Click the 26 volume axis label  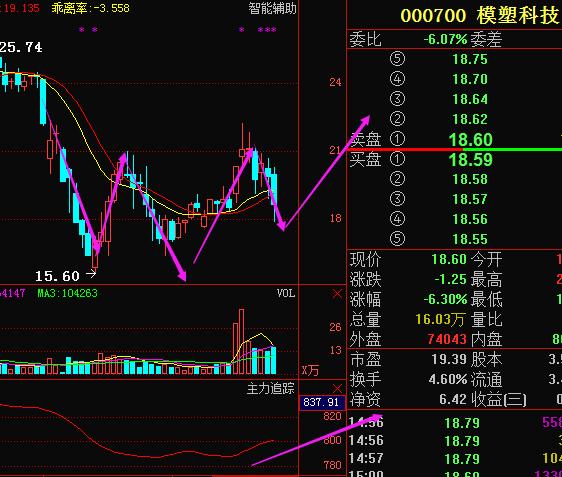335,327
